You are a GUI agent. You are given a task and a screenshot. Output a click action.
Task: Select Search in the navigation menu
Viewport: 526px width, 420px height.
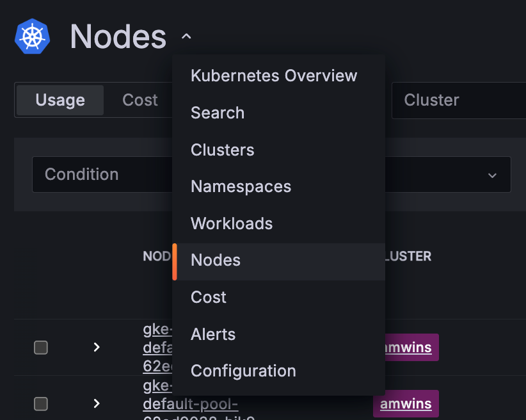coord(218,113)
